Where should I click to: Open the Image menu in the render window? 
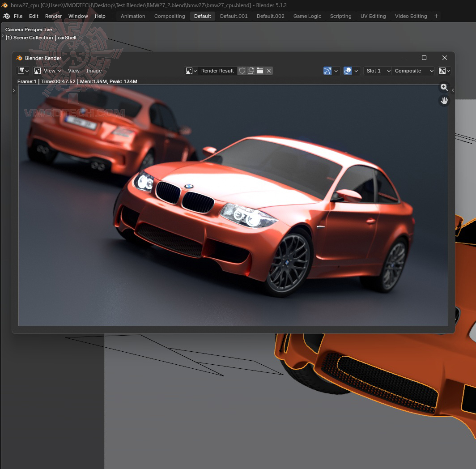(x=94, y=71)
